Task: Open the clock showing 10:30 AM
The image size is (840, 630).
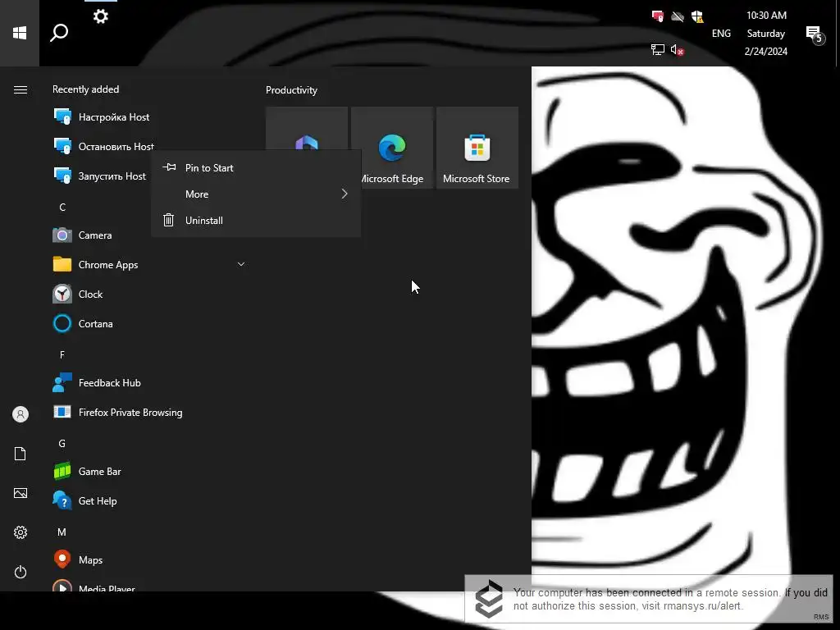Action: click(766, 33)
